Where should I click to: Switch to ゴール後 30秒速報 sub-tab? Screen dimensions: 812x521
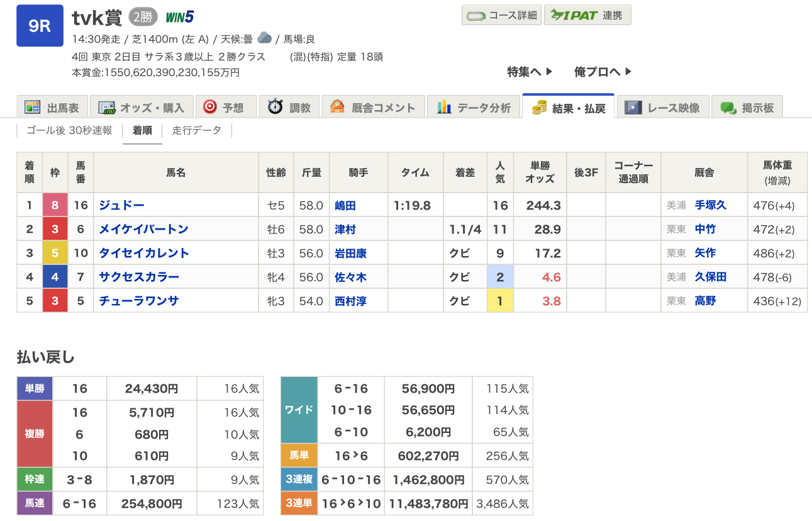click(69, 130)
